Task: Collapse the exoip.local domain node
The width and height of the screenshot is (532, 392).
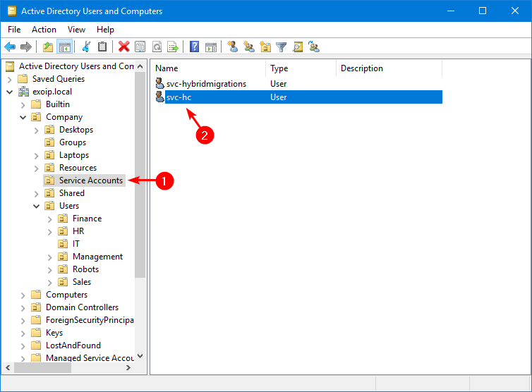Action: 9,92
